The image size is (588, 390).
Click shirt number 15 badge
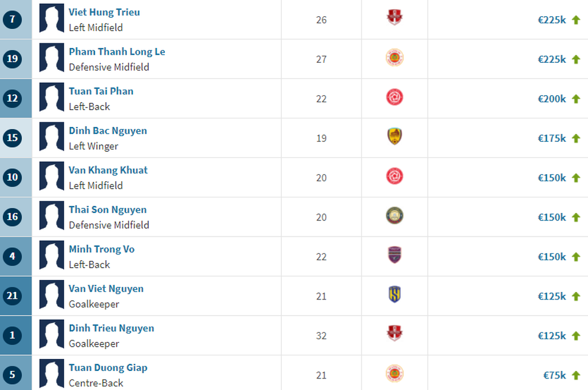click(x=12, y=138)
